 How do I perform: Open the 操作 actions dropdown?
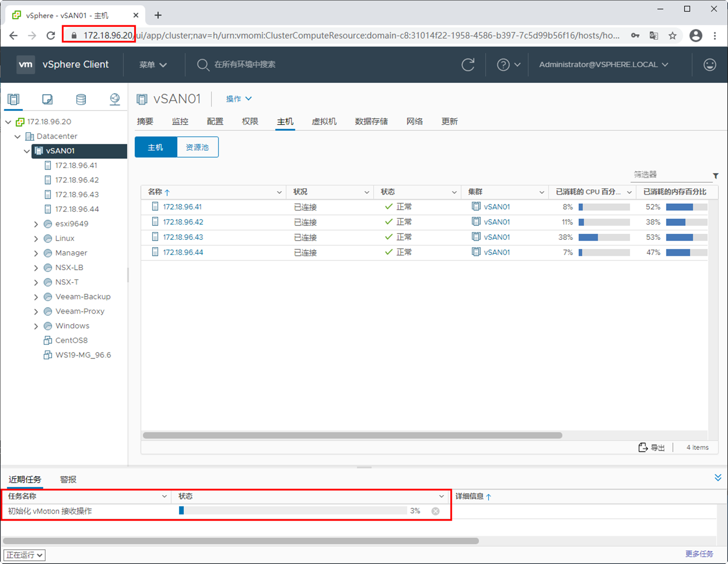coord(239,99)
